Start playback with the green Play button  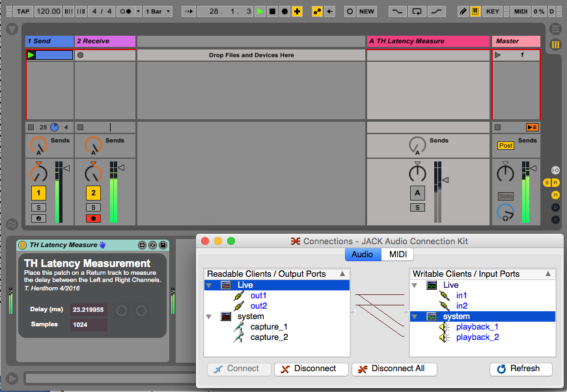click(x=260, y=12)
